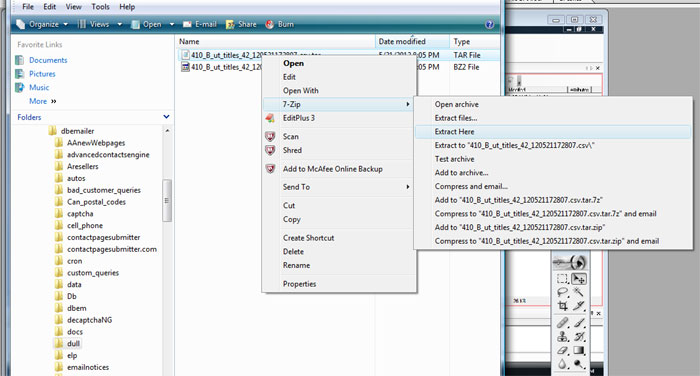Viewport: 700px width, 376px height.
Task: Click McAfee Shred in context menu
Action: [x=339, y=150]
